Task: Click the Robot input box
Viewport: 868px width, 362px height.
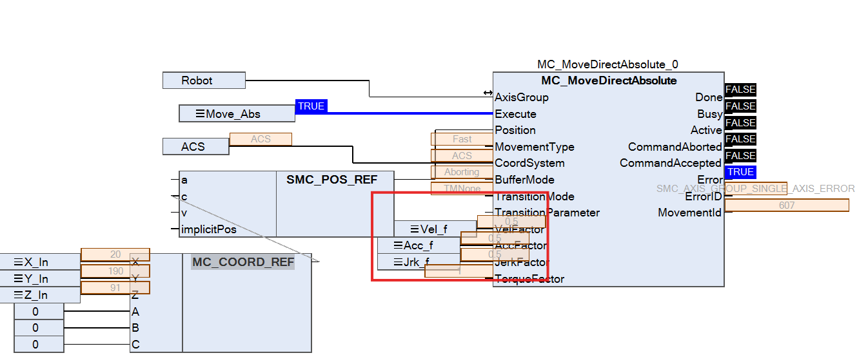Action: click(204, 81)
